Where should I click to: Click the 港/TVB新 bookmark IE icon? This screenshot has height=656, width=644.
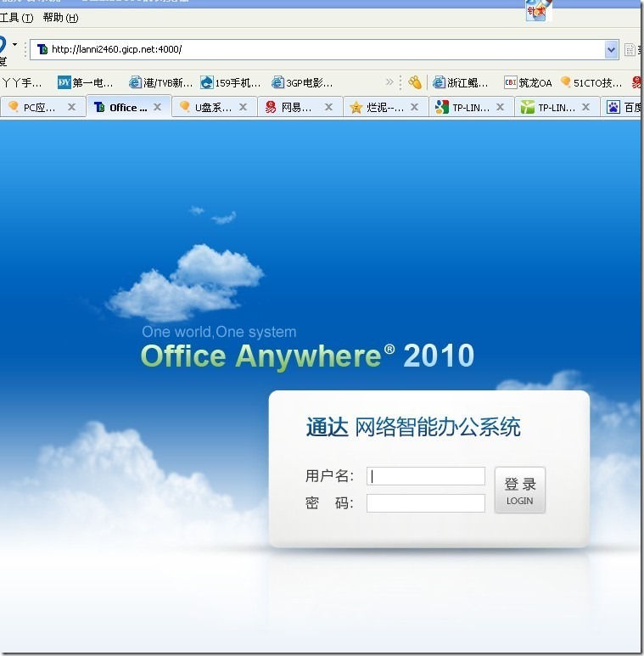click(x=135, y=82)
